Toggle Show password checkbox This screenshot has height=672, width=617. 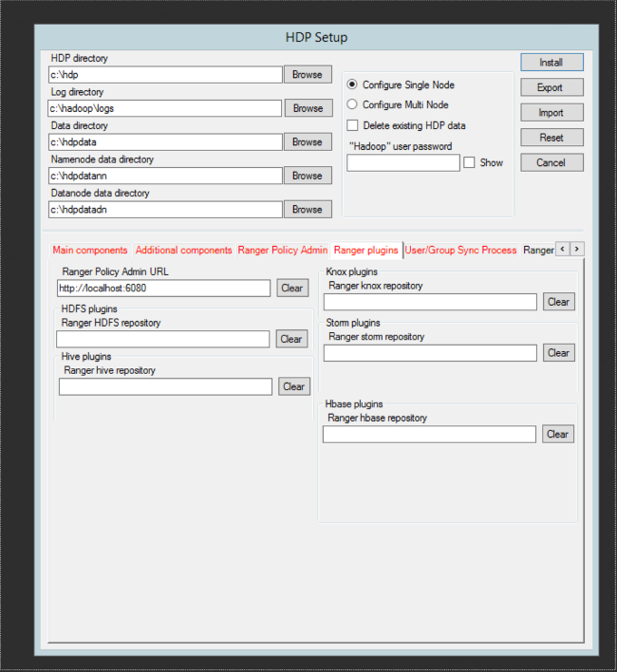tap(469, 163)
